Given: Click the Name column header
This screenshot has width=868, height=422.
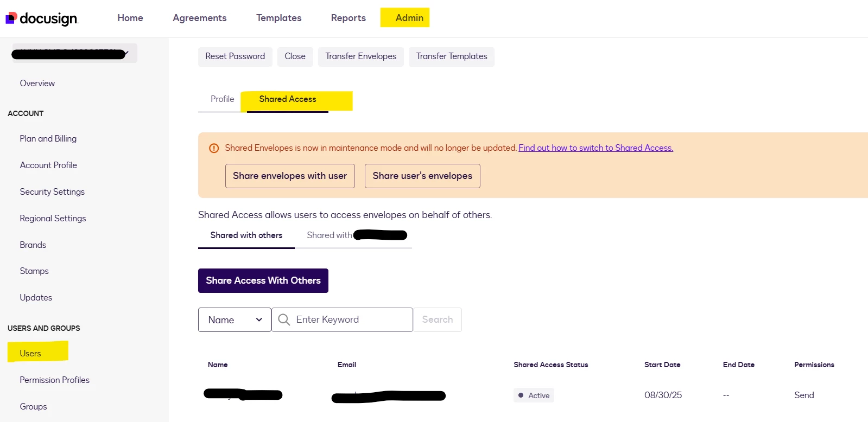Looking at the screenshot, I should pyautogui.click(x=218, y=365).
